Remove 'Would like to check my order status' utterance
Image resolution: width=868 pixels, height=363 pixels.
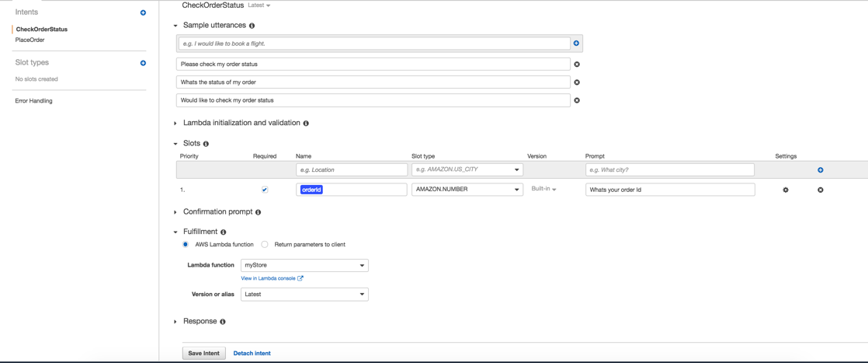coord(577,100)
